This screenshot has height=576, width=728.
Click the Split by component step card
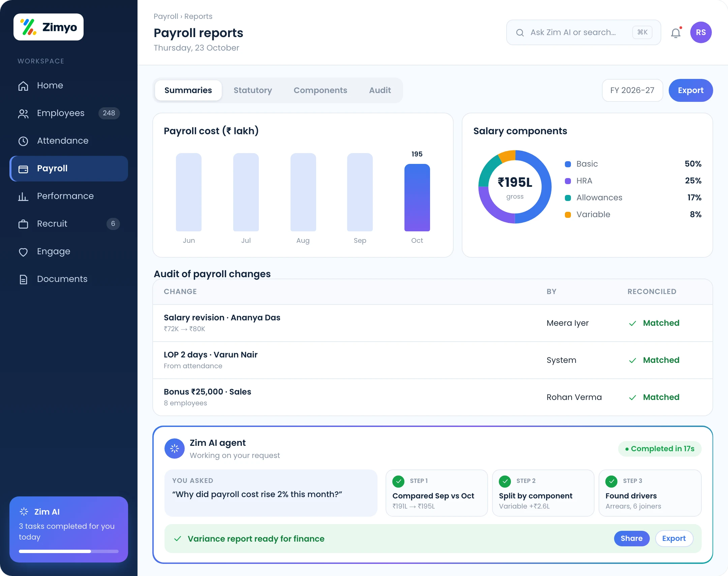click(543, 493)
